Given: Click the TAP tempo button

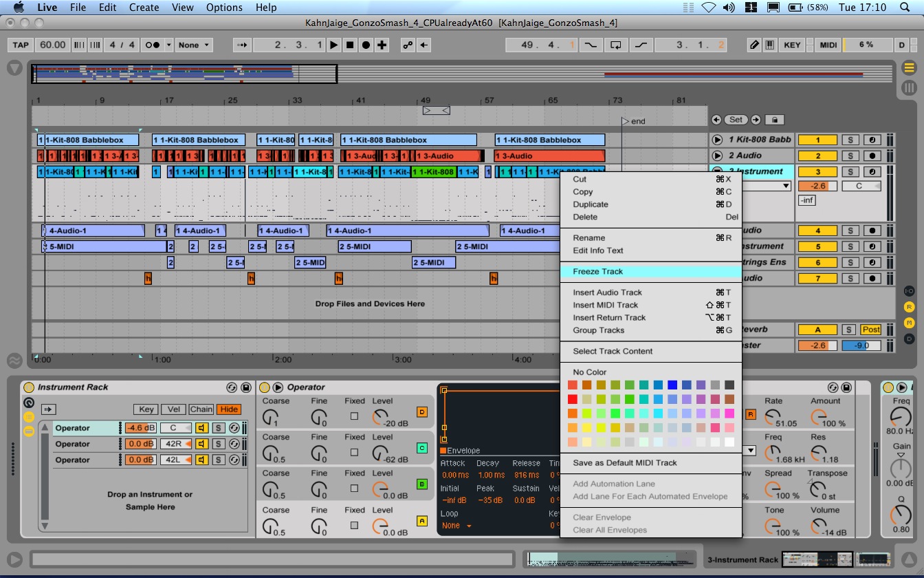Looking at the screenshot, I should (x=21, y=45).
